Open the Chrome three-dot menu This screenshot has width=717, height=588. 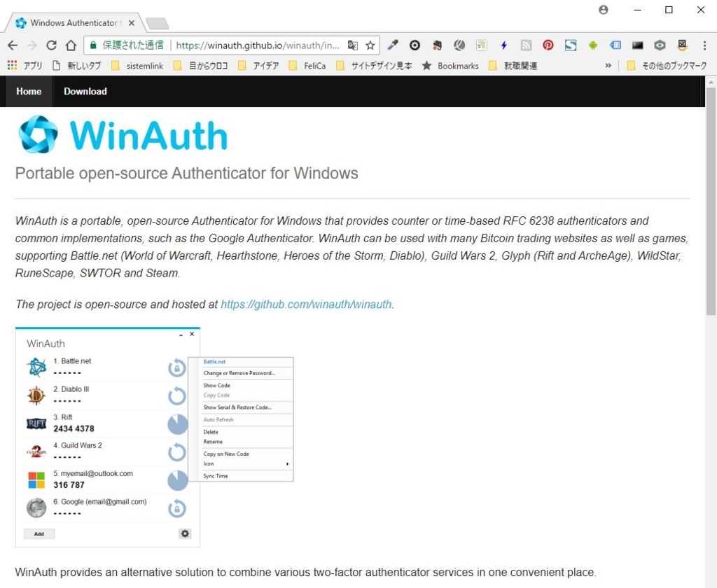704,45
